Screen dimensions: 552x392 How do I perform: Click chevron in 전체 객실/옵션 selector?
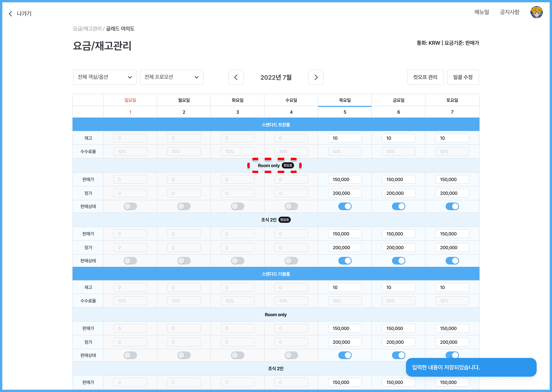[x=130, y=77]
